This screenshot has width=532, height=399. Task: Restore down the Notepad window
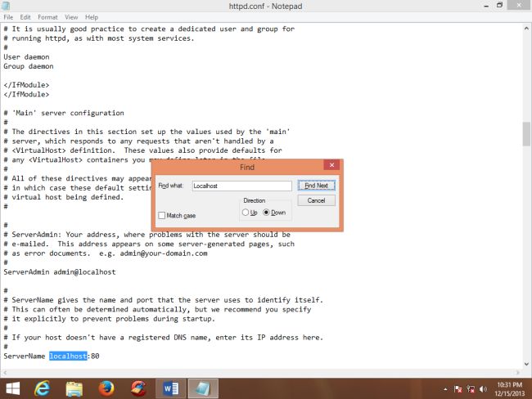pyautogui.click(x=499, y=5)
